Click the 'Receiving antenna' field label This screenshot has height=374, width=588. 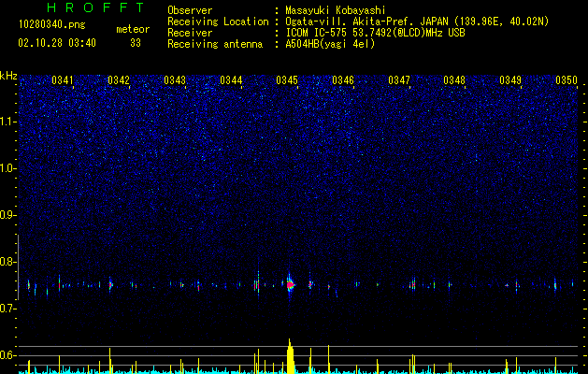(215, 44)
